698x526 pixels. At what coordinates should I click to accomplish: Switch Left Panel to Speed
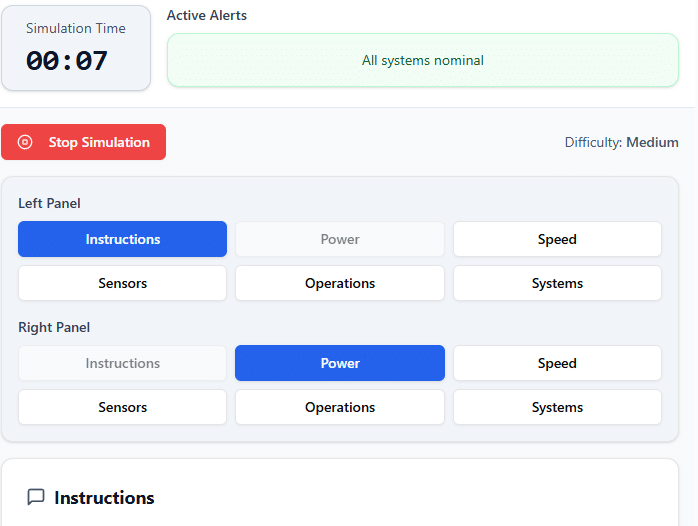[557, 239]
